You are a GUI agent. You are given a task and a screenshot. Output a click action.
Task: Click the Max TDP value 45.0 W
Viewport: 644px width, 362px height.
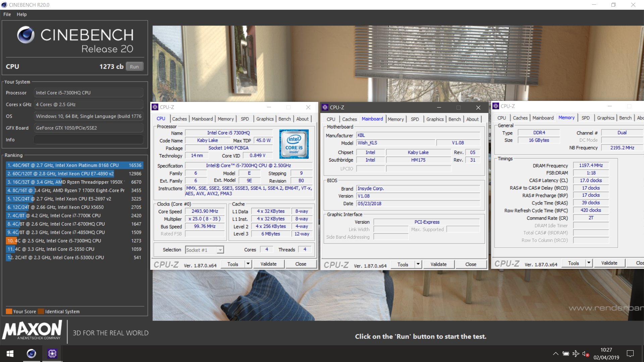pos(263,140)
